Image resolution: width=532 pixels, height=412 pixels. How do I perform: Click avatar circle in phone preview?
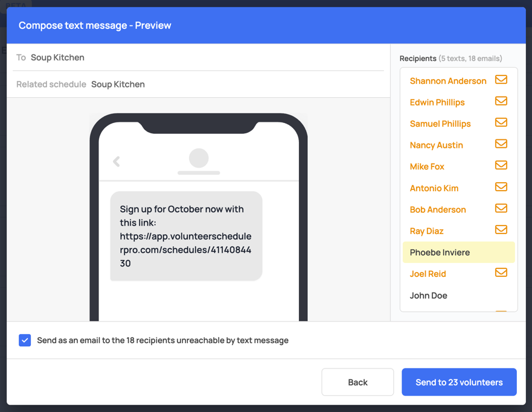(199, 158)
